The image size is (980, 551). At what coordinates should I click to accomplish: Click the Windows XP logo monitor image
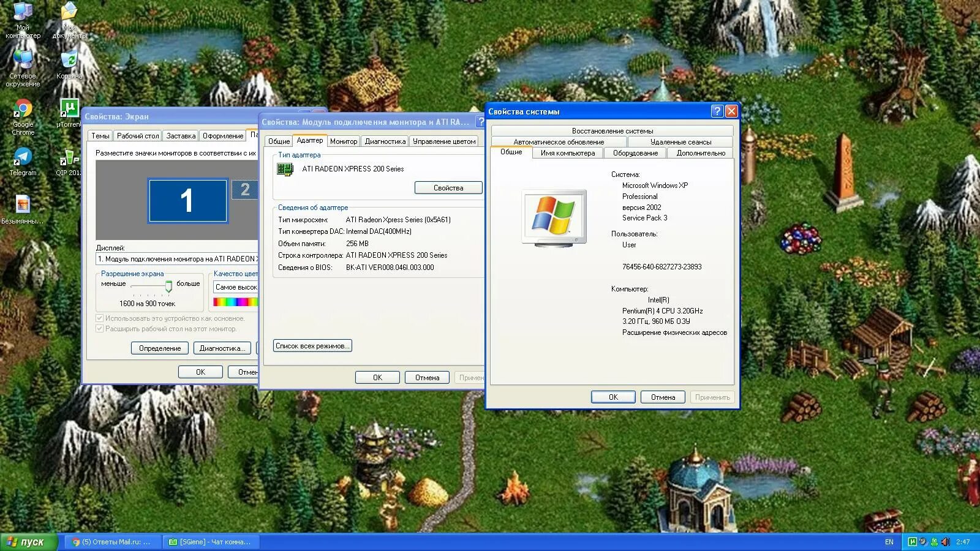point(554,218)
